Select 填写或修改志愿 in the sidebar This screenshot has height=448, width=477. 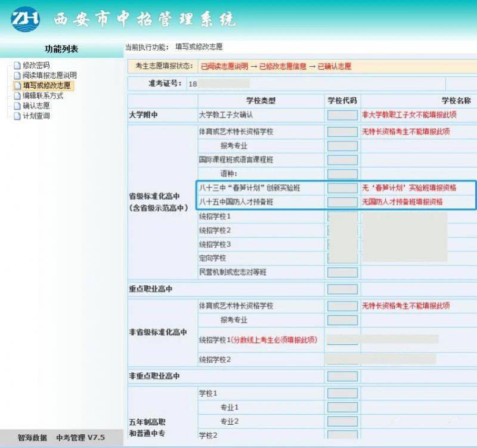47,86
